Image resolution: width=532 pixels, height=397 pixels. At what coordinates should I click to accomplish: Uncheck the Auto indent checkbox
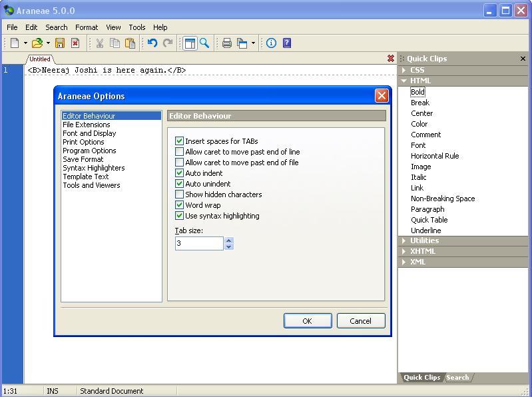(179, 173)
